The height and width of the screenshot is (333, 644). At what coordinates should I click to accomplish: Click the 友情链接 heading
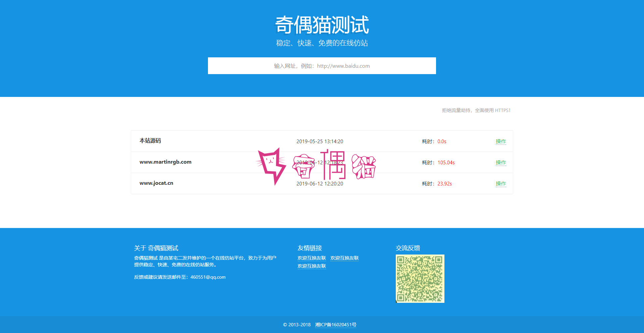(x=310, y=248)
